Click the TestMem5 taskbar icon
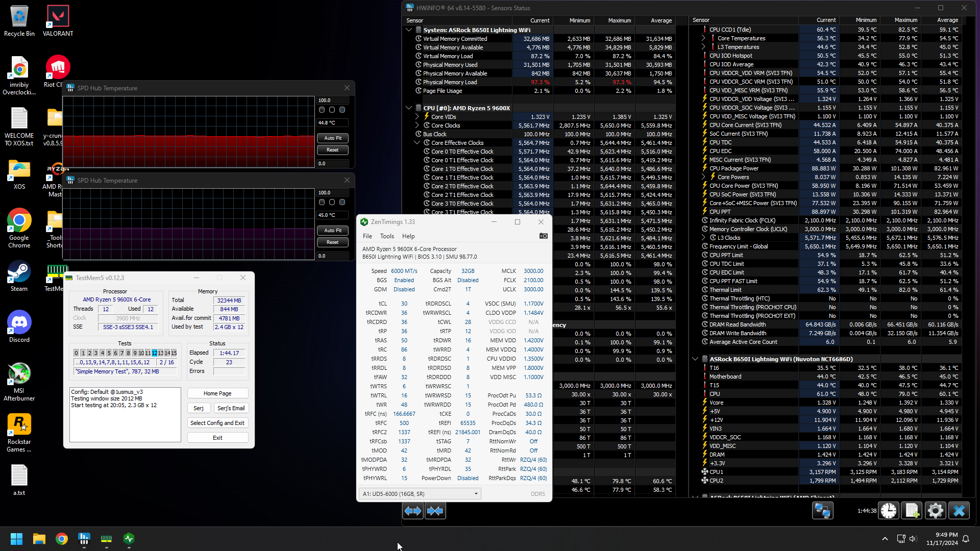Viewport: 980px width, 551px height. [x=106, y=539]
